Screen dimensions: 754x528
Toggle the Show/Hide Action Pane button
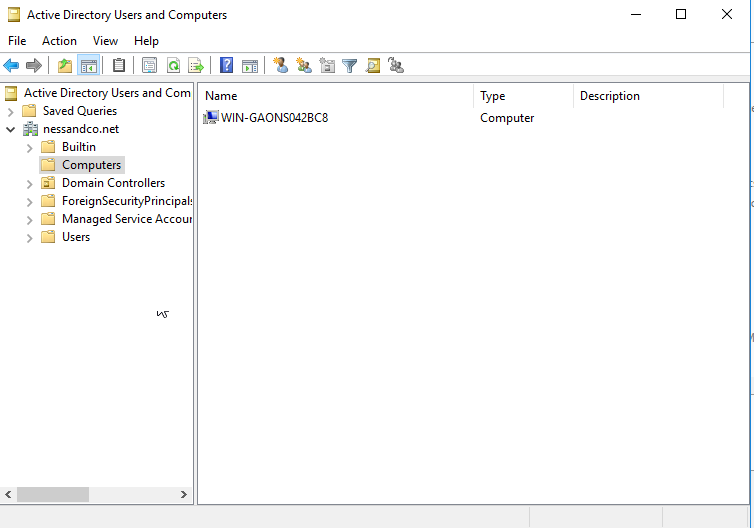point(250,65)
